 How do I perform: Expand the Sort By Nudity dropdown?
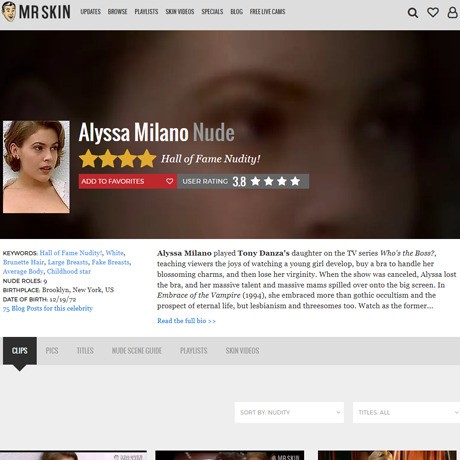pyautogui.click(x=289, y=412)
